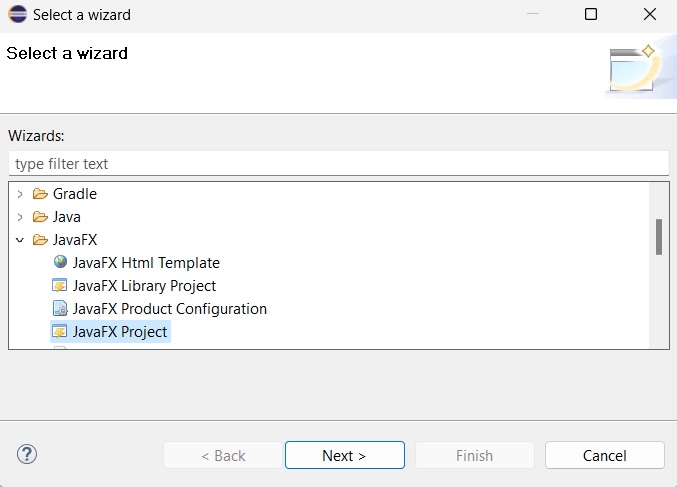Click the wizard filter text field
677x487 pixels.
point(338,163)
